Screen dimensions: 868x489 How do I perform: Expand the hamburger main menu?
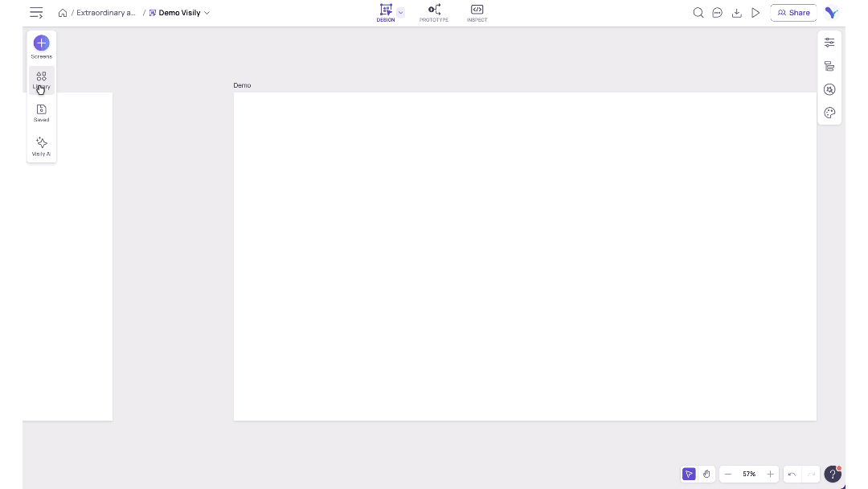[x=36, y=13]
